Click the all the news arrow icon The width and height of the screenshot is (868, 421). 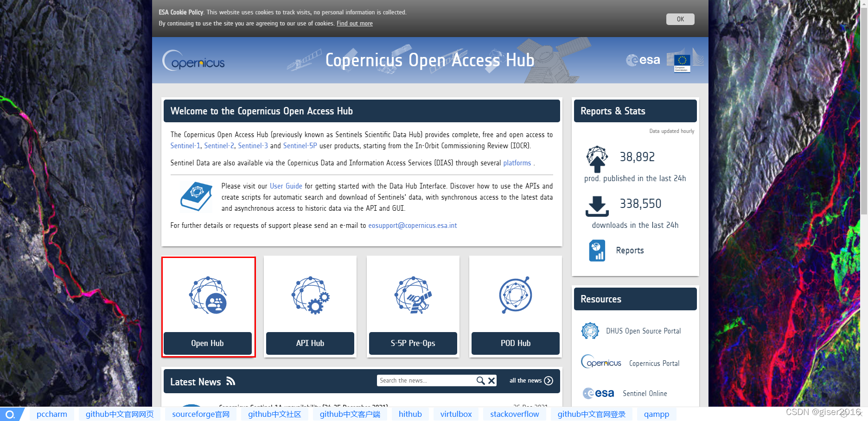point(549,381)
